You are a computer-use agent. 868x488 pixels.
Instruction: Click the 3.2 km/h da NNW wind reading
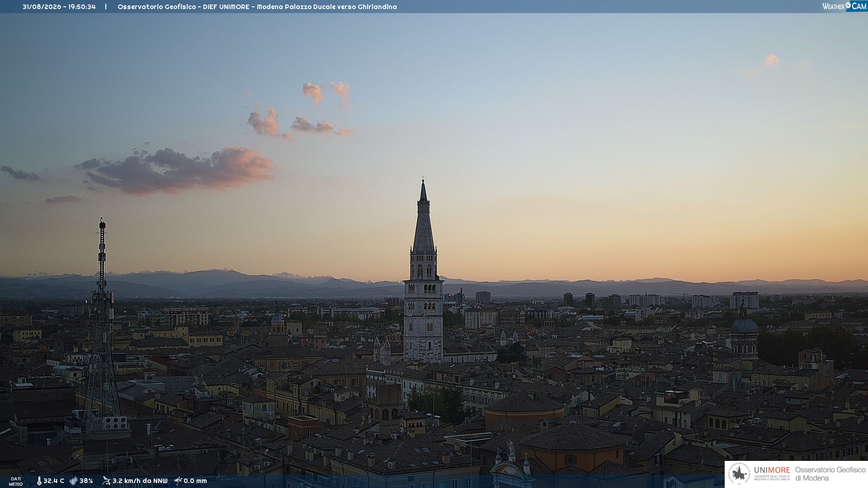point(140,481)
